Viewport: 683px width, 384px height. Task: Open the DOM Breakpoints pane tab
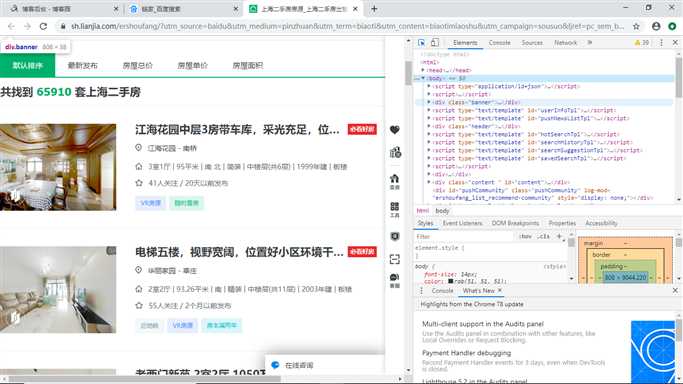[x=515, y=223]
